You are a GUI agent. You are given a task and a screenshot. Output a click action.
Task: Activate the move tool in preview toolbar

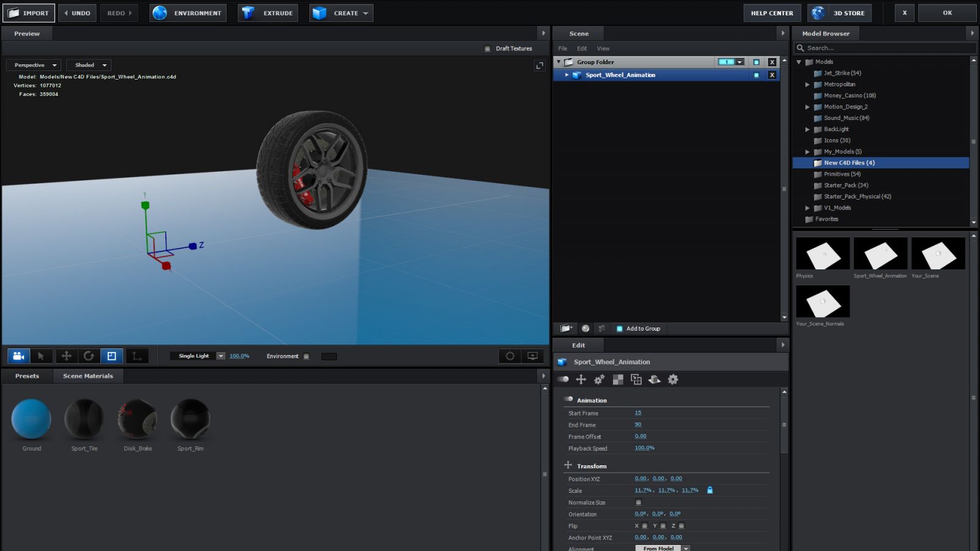(66, 356)
